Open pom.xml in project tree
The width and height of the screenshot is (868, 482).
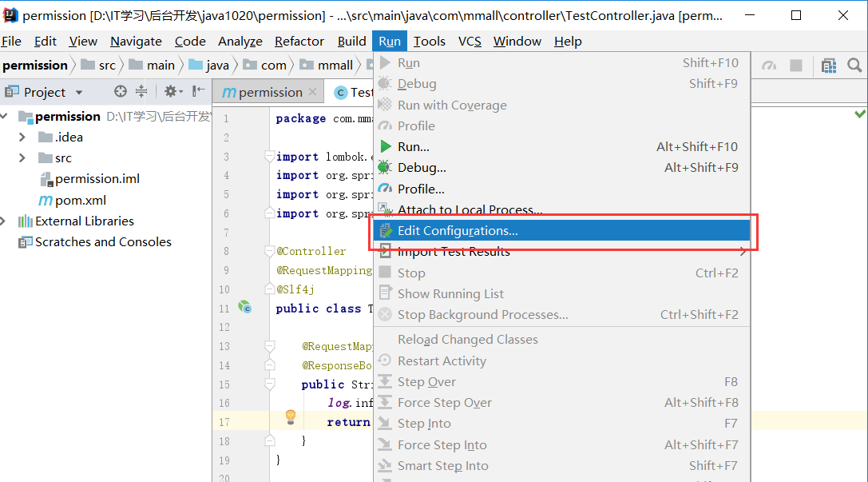click(80, 201)
